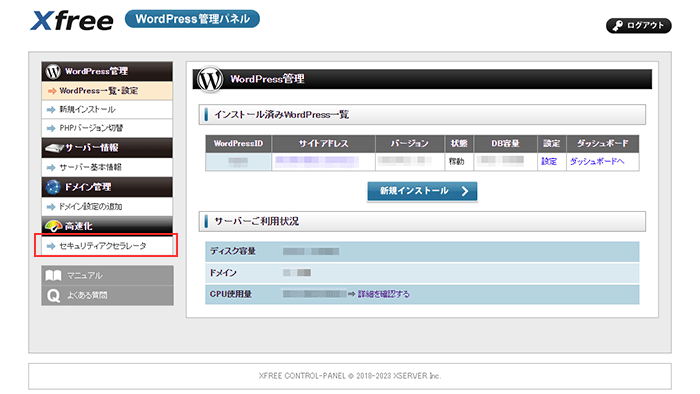Viewport: 700px width, 394px height.
Task: Open the 詳細を確認する link
Action: coord(383,294)
